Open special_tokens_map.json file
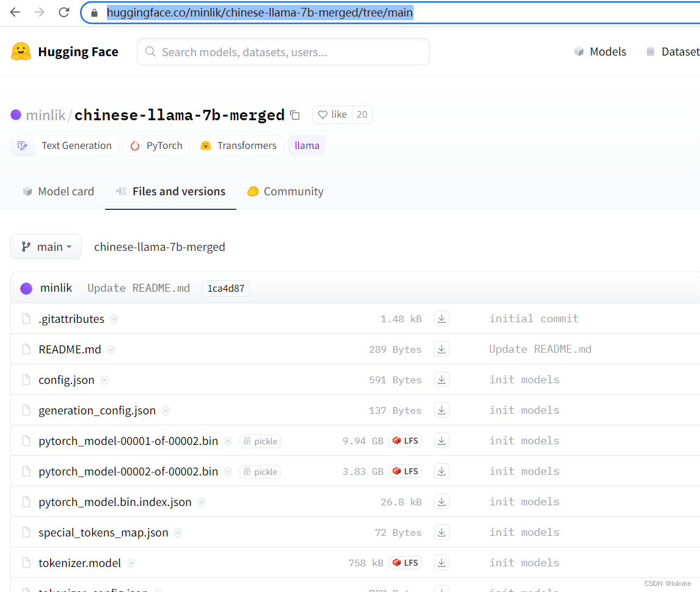This screenshot has width=700, height=592. pyautogui.click(x=103, y=533)
